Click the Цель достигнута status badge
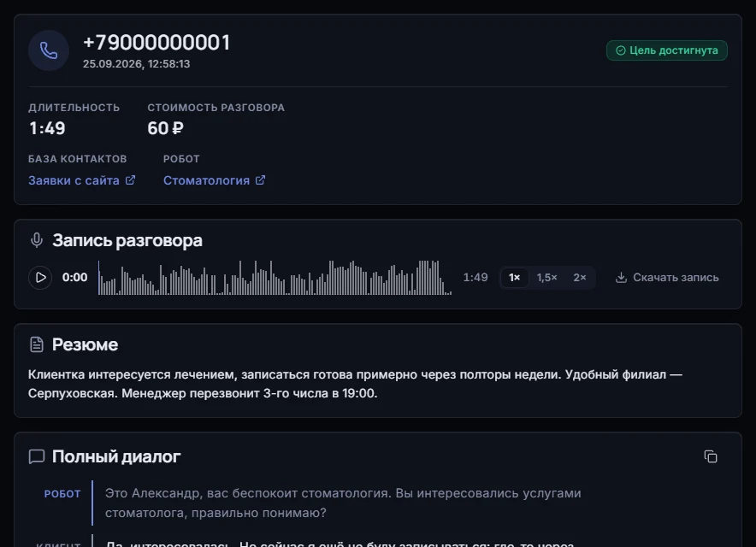The width and height of the screenshot is (756, 547). click(x=667, y=50)
